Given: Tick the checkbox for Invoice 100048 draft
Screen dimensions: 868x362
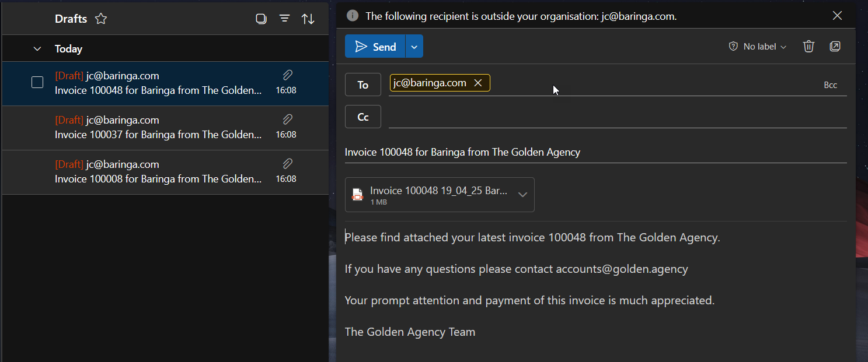Looking at the screenshot, I should pyautogui.click(x=37, y=83).
